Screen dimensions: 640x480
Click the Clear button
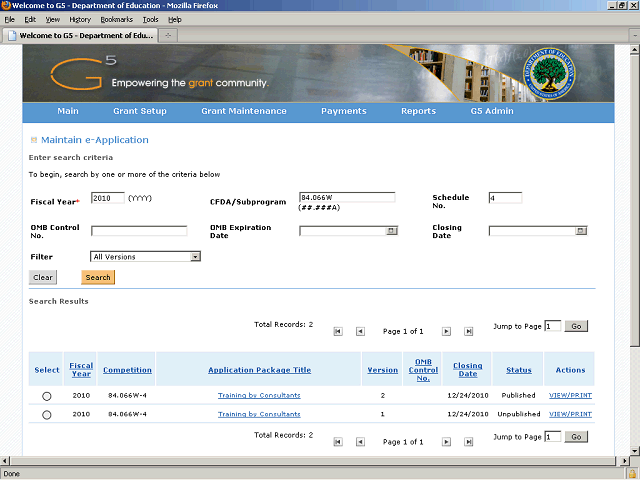(x=43, y=278)
